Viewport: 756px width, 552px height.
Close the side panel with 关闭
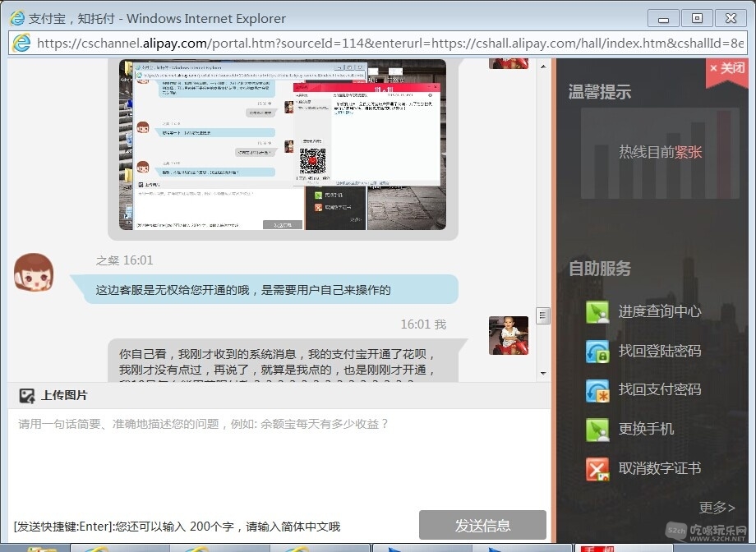coord(727,68)
